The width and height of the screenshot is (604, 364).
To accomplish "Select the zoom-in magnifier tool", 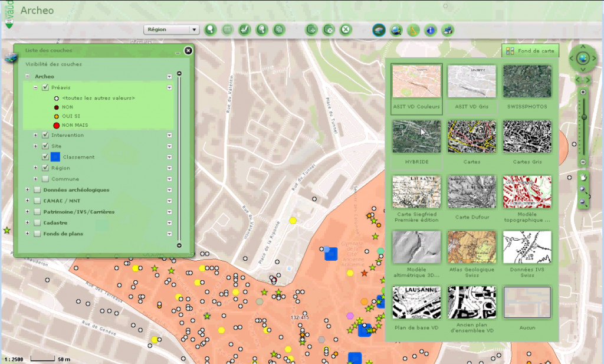I will [x=583, y=189].
